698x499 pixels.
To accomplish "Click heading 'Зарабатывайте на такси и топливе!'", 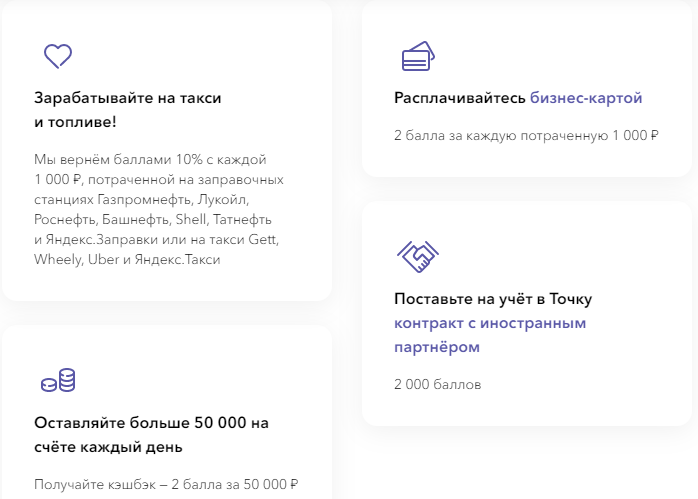I will pyautogui.click(x=127, y=110).
